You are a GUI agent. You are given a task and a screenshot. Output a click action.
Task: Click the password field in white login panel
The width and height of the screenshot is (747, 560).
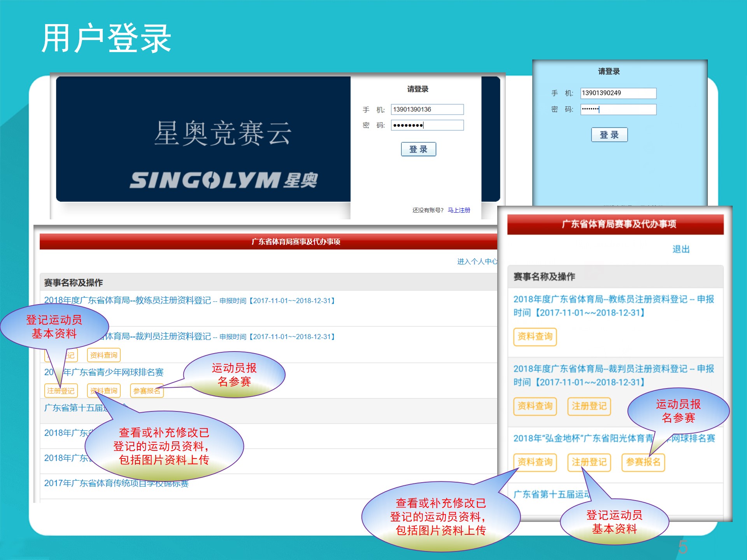coord(427,125)
